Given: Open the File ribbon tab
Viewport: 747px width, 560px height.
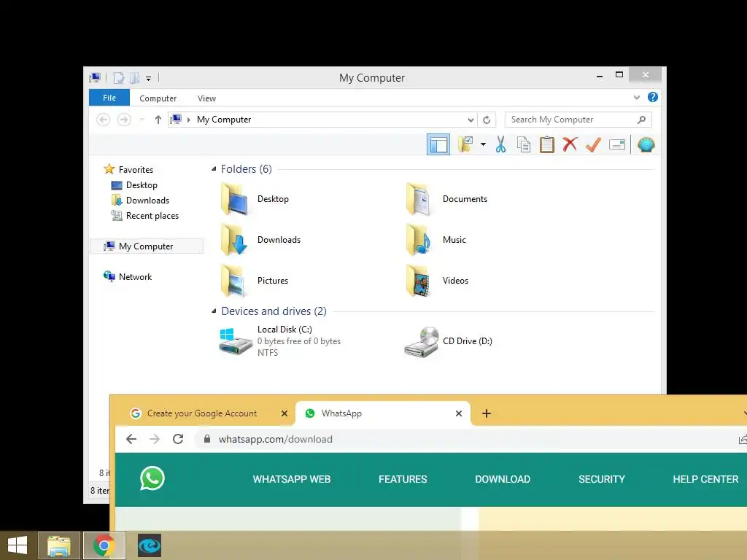Looking at the screenshot, I should click(109, 98).
